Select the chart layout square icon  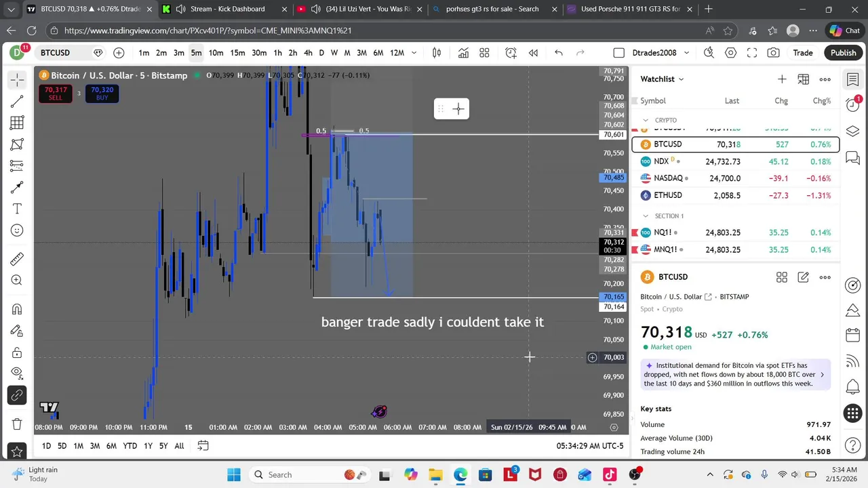pos(618,53)
